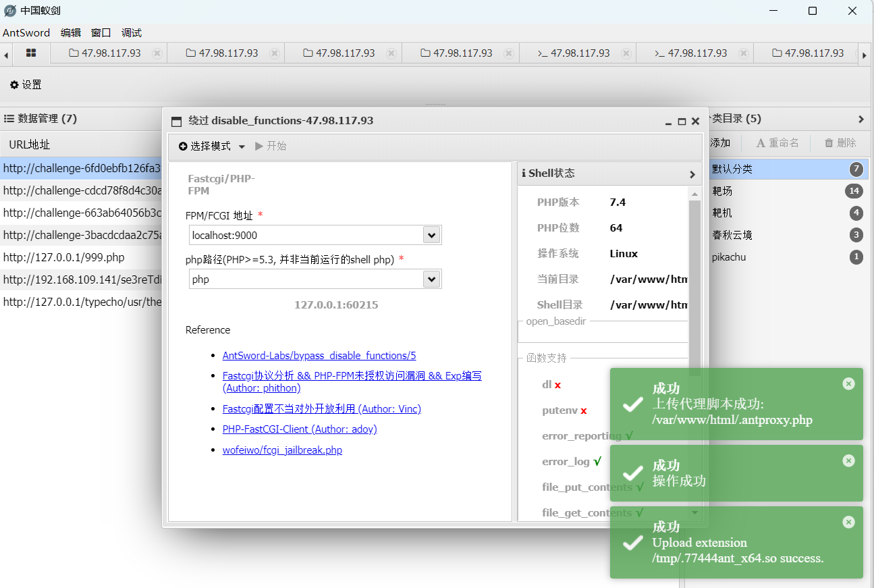The width and height of the screenshot is (874, 588).
Task: Click 添加 in the category panel
Action: point(719,143)
